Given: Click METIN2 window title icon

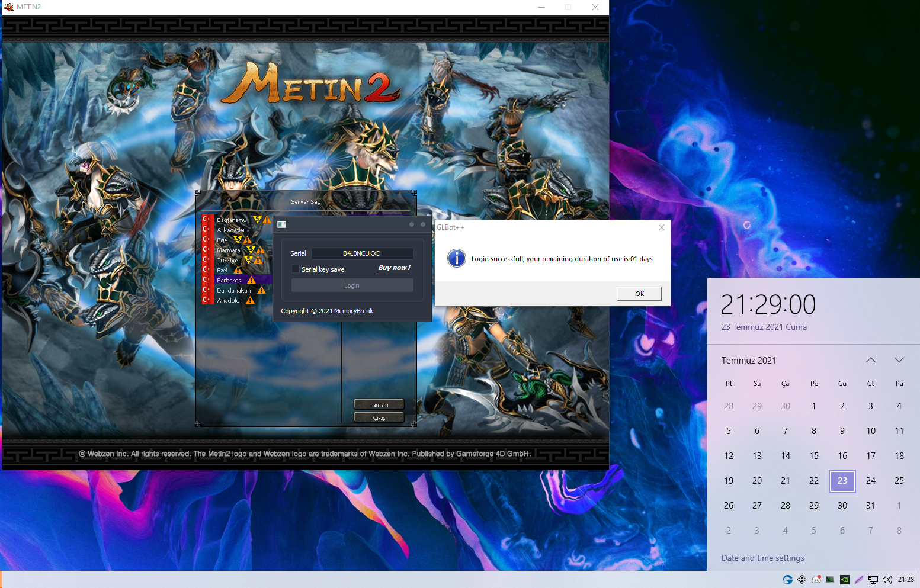Looking at the screenshot, I should tap(9, 7).
